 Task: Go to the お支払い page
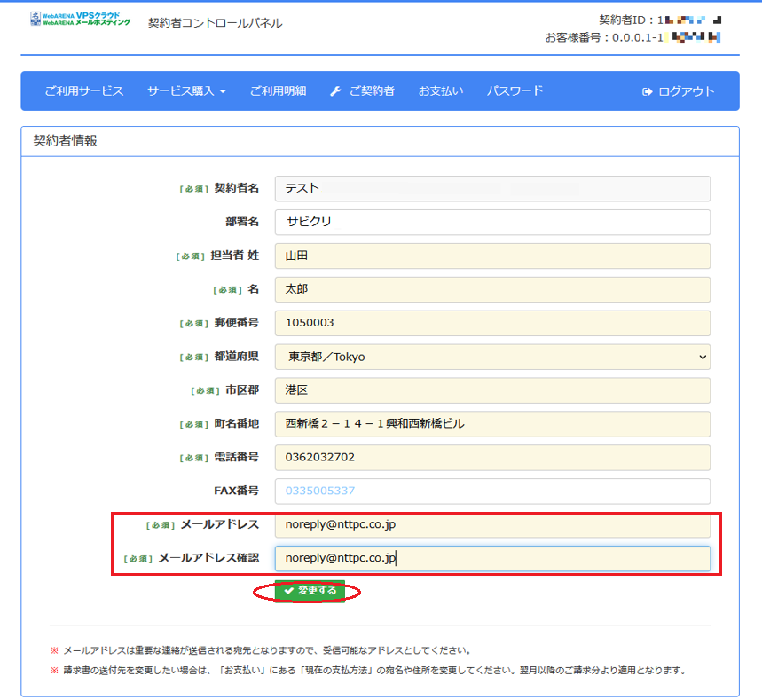point(441,90)
